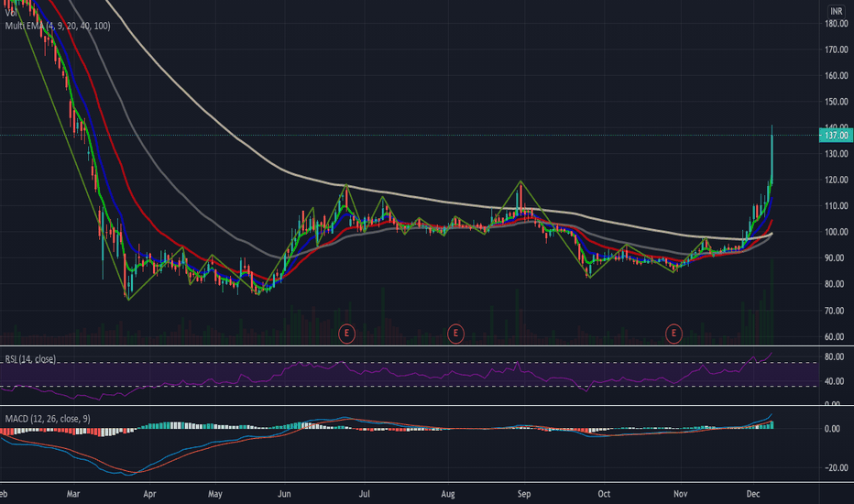Click the latest tall green December candle
This screenshot has width=854, height=504.
coord(772,158)
